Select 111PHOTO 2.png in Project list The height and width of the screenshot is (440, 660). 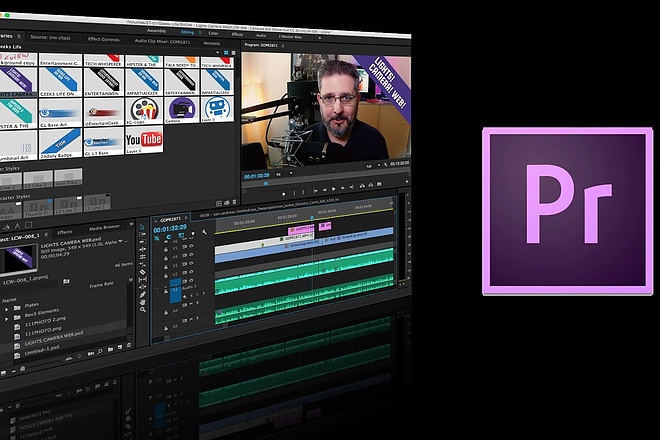[x=43, y=321]
